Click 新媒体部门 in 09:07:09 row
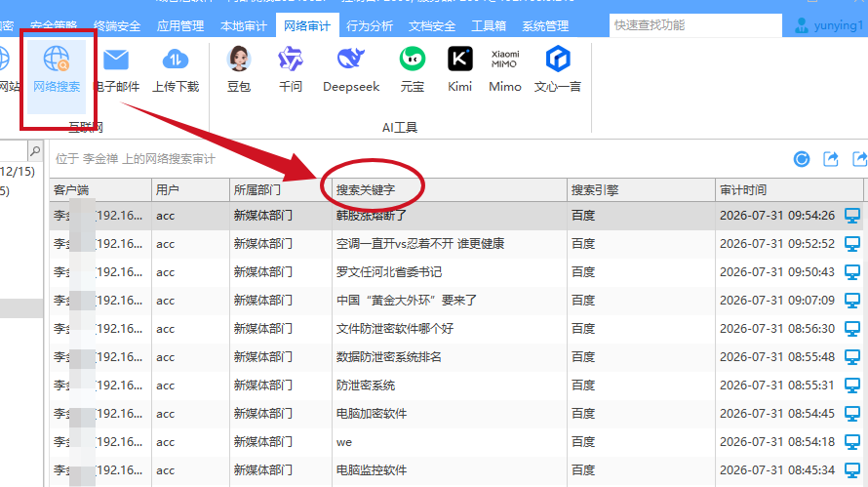 pos(263,301)
